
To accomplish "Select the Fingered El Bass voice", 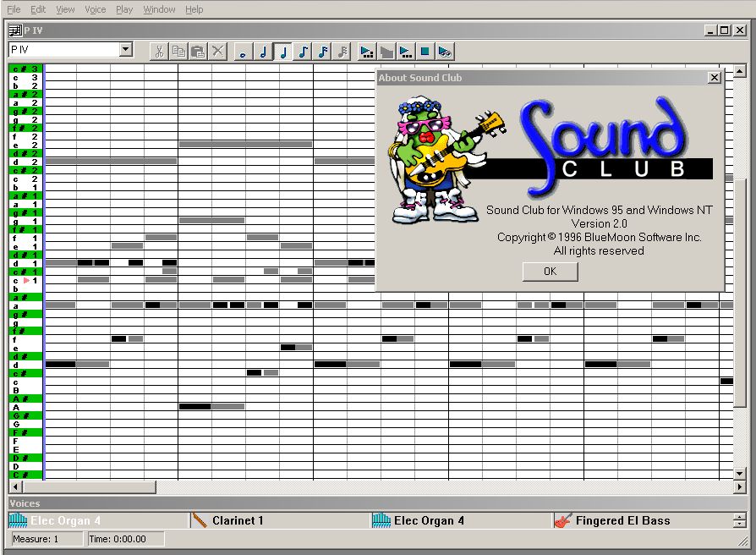I will (x=622, y=520).
